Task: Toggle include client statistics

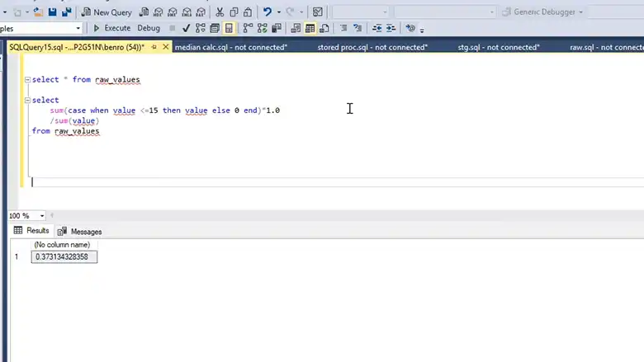Action: [277, 28]
